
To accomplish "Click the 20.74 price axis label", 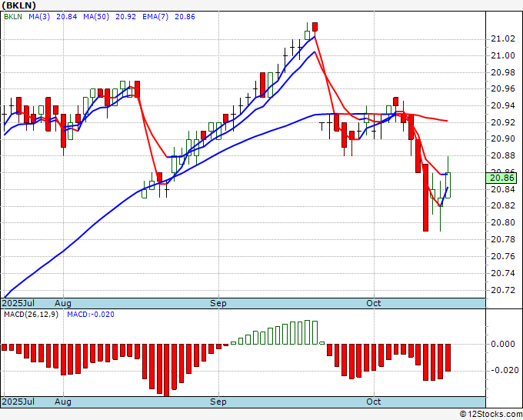I will pyautogui.click(x=503, y=273).
